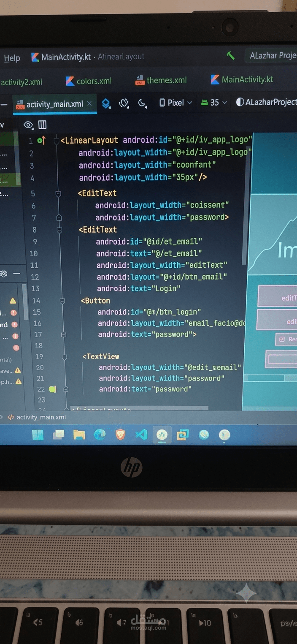Open Visual Studio Code from the taskbar
The image size is (297, 644).
[x=141, y=435]
